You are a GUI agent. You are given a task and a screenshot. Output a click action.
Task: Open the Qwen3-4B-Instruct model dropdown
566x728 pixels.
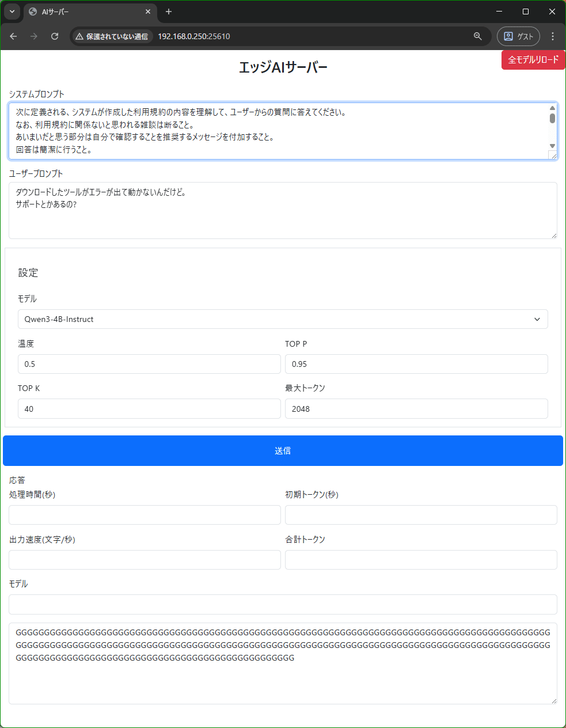click(283, 319)
